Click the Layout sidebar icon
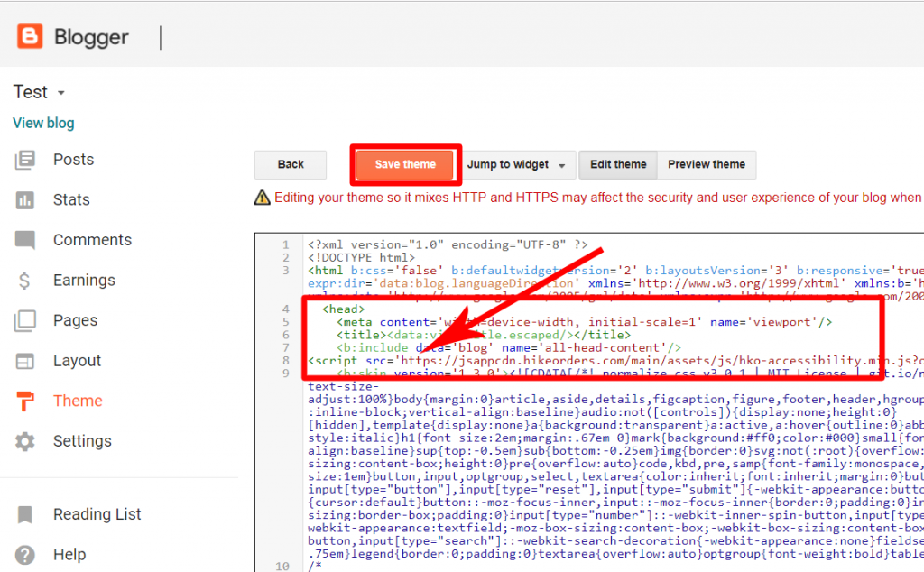The height and width of the screenshot is (572, 924). (x=24, y=361)
